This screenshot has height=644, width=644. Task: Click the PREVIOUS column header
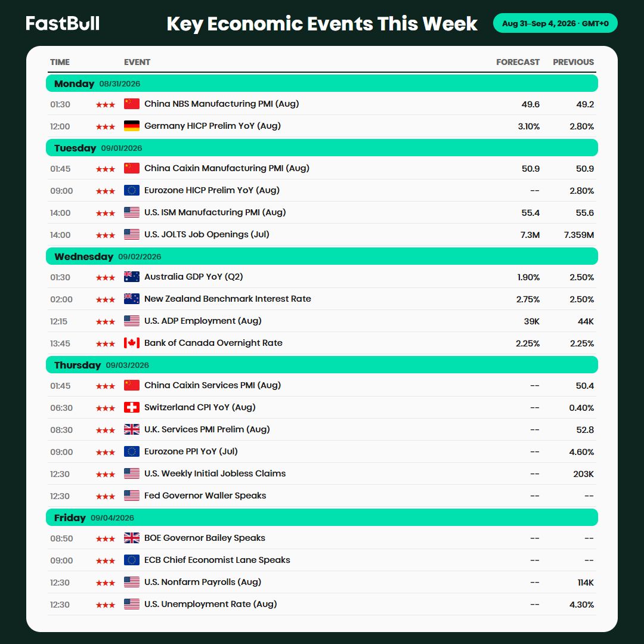click(x=573, y=62)
